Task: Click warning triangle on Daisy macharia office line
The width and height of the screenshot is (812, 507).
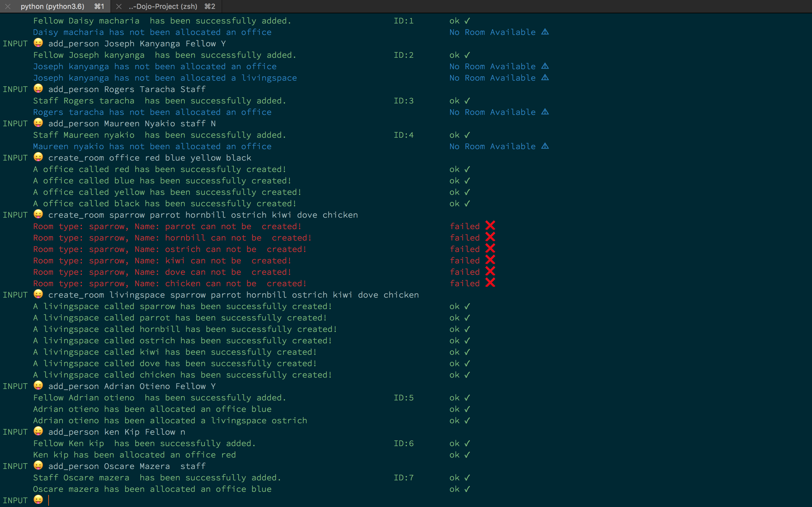Action: 545,32
